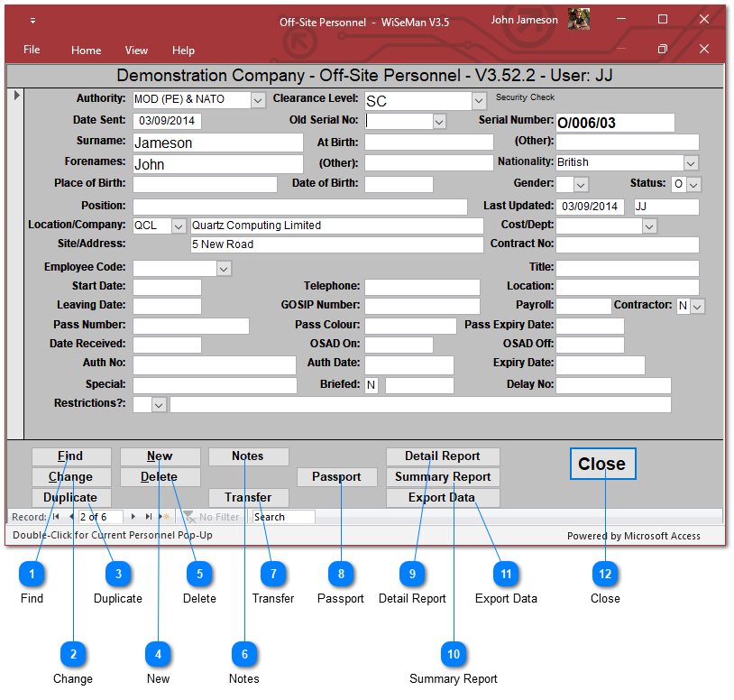Open the Contractor dropdown arrow
The image size is (734, 700).
tap(697, 307)
